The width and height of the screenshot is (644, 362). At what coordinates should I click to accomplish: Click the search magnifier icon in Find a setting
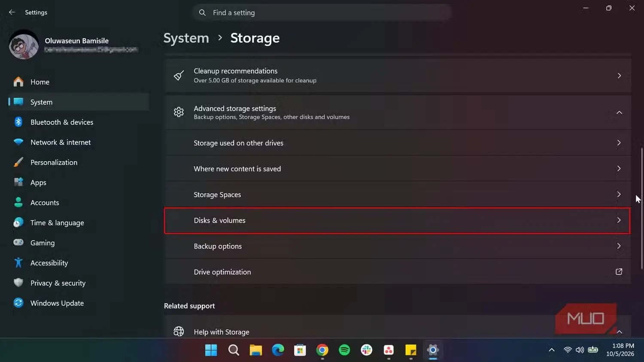pos(202,13)
